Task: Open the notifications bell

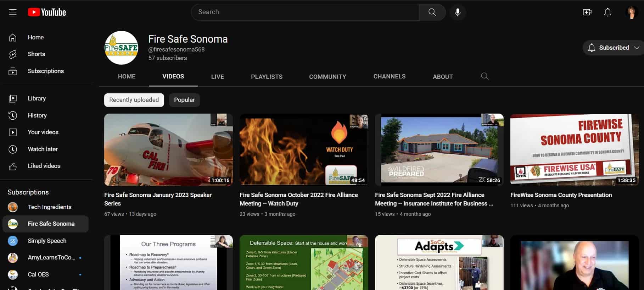Action: [607, 12]
